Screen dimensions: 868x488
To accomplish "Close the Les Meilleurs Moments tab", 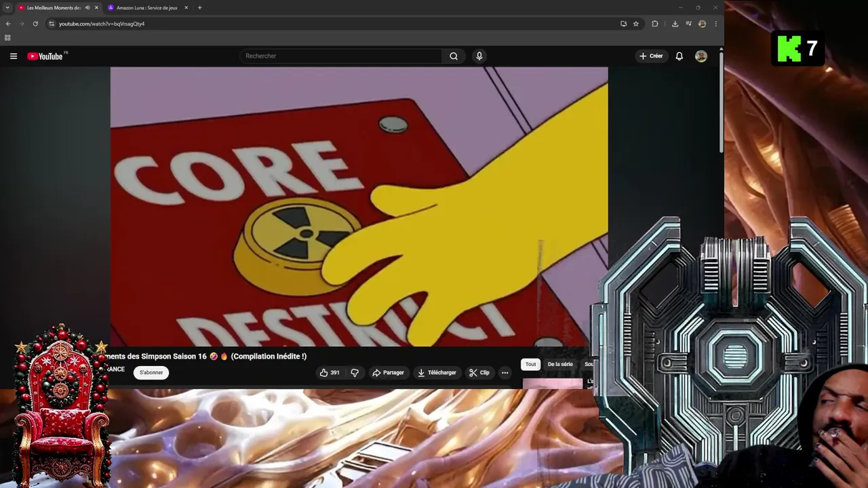I will tap(96, 7).
